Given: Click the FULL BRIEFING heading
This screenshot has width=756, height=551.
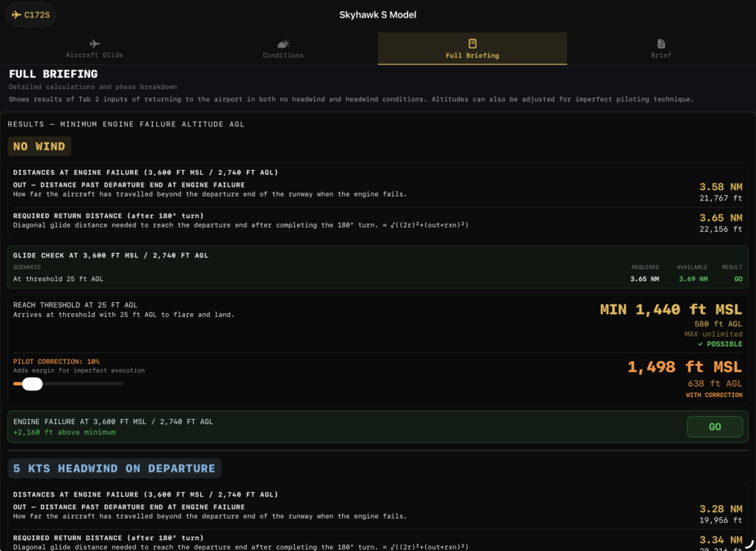Looking at the screenshot, I should coord(53,74).
